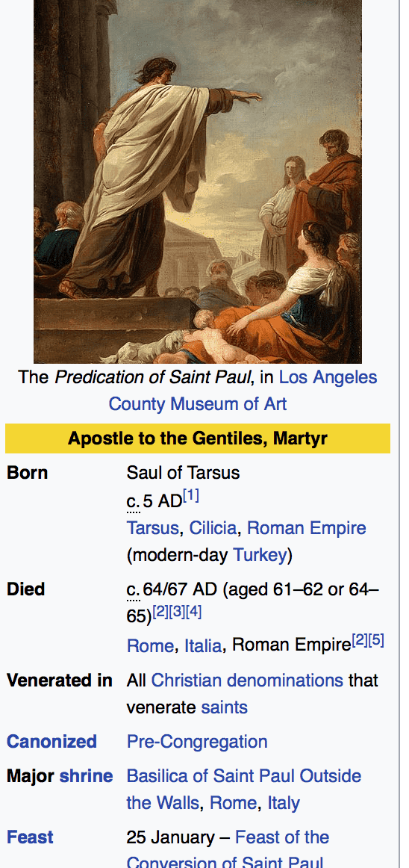Click the Rome link in the Died row
This screenshot has width=409, height=868.
click(150, 645)
